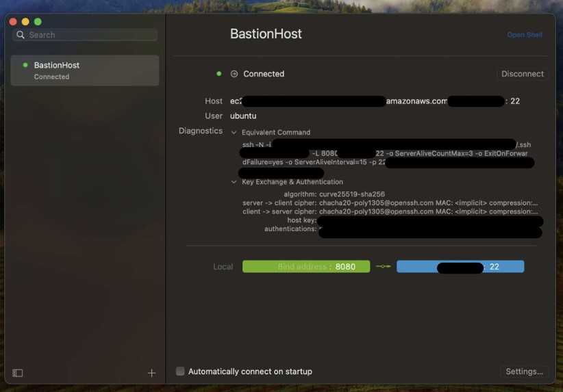Click the green Bind address 8080 box
Image resolution: width=563 pixels, height=392 pixels.
305,267
